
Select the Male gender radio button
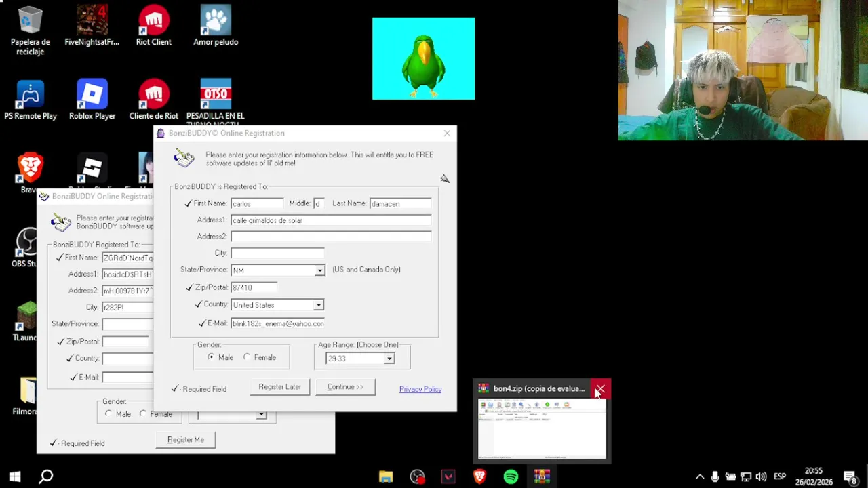click(212, 357)
